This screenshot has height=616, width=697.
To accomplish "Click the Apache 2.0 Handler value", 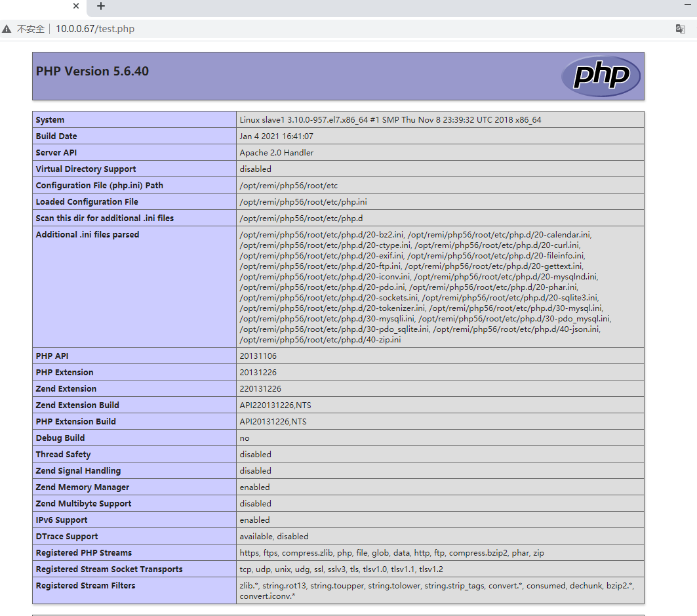I will pyautogui.click(x=277, y=153).
